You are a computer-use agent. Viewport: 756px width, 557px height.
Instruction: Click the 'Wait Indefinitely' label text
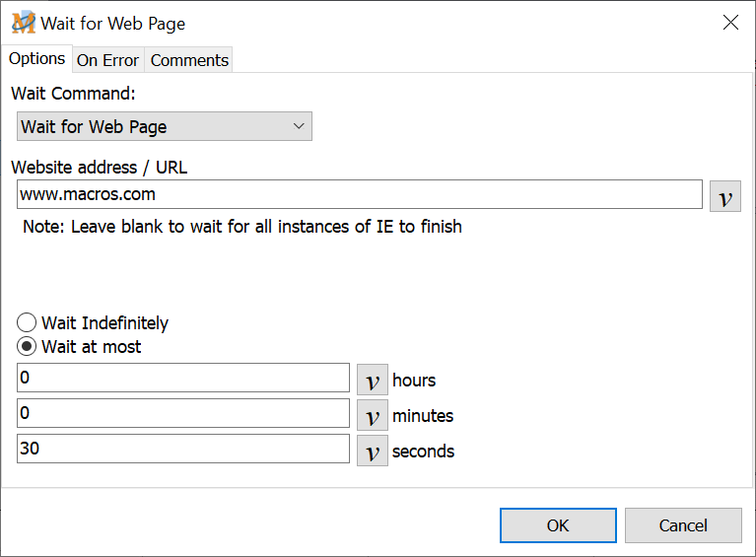coord(104,323)
